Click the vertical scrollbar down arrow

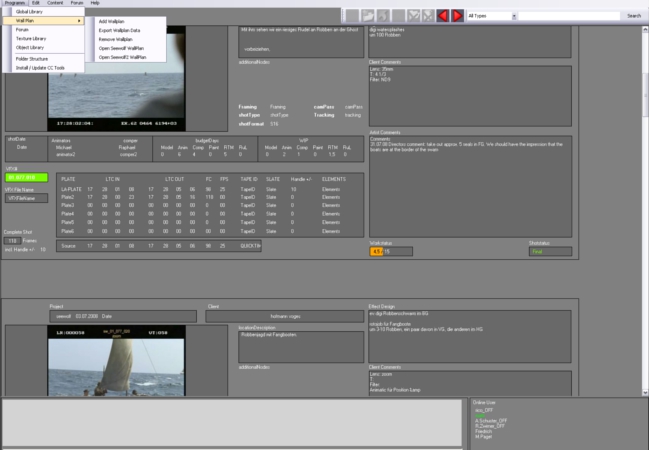coord(645,392)
